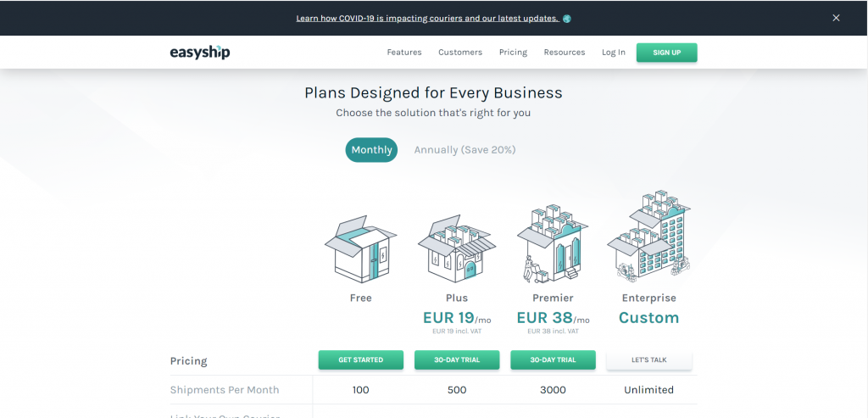
Task: Click the globe icon in the banner
Action: [x=566, y=19]
